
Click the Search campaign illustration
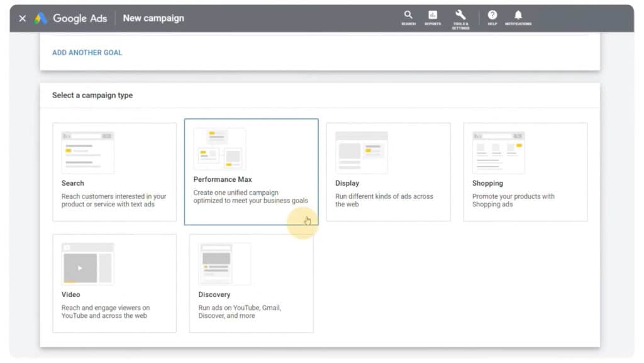[x=87, y=152]
